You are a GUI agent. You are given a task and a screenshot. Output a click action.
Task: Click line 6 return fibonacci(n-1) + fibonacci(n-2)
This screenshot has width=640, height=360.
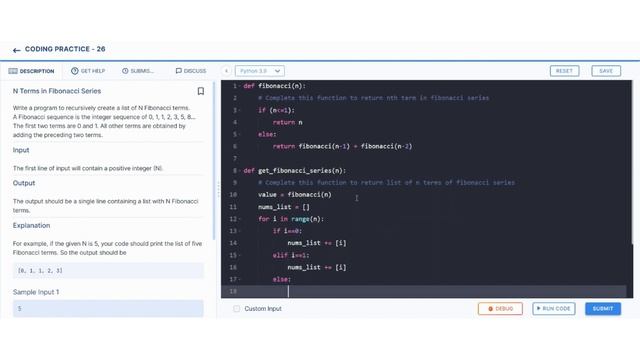(342, 147)
